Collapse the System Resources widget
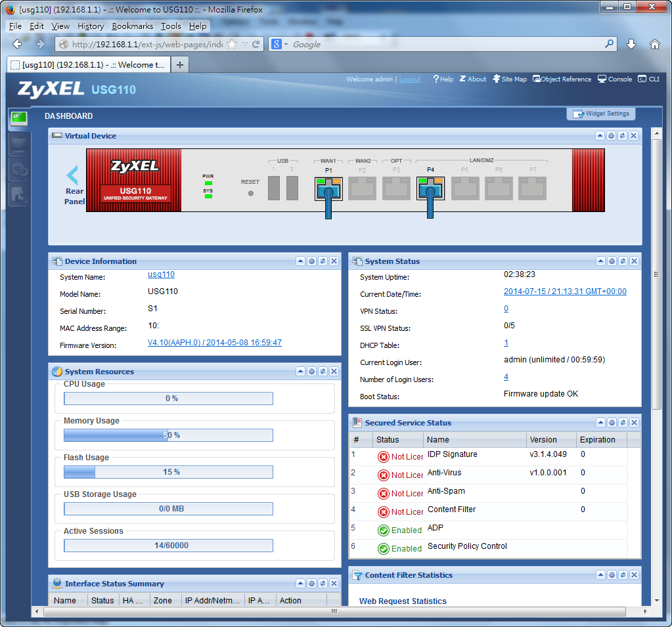The image size is (672, 627). [x=300, y=372]
